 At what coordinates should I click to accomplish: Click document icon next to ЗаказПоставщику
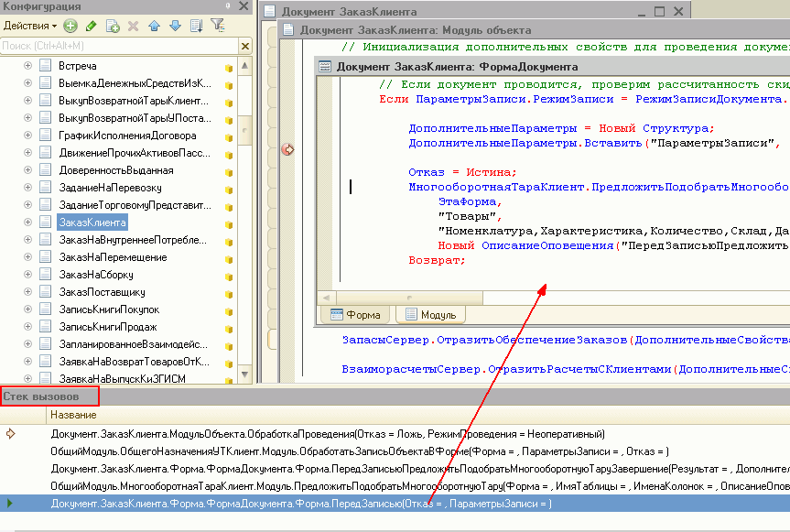pos(46,292)
